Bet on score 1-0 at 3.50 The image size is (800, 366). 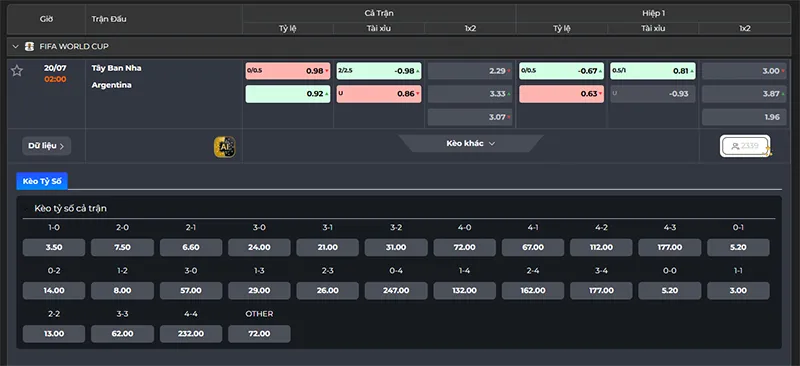[54, 247]
